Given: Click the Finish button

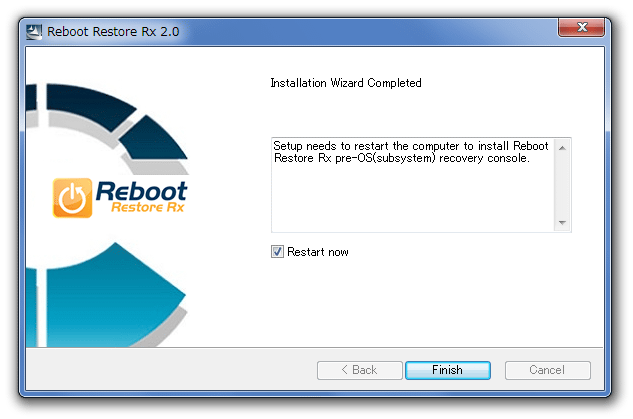Looking at the screenshot, I should click(x=448, y=370).
